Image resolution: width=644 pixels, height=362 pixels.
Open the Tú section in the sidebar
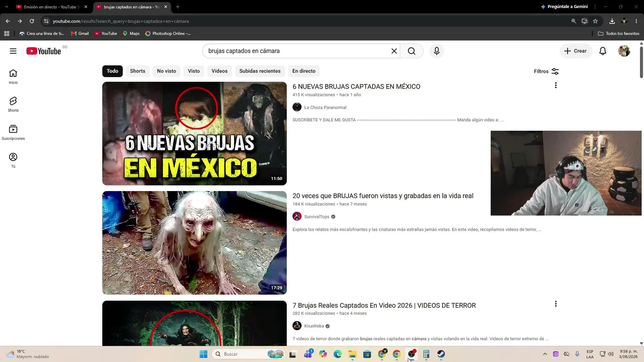click(13, 160)
